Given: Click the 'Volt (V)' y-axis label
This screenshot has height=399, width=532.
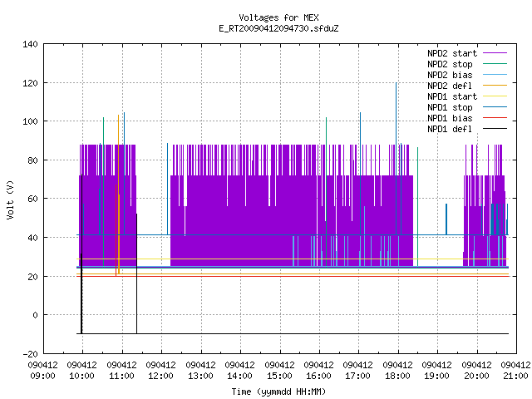Looking at the screenshot, I should coord(10,199).
